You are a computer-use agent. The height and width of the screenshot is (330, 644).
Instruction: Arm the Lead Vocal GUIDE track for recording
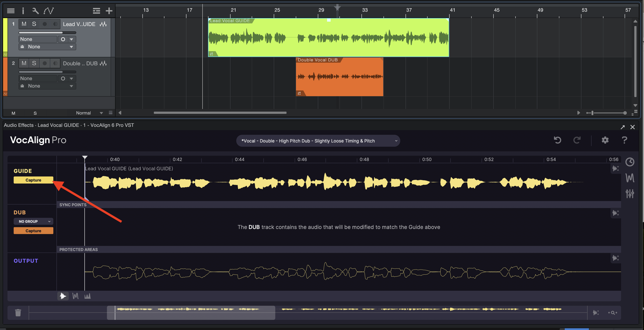point(45,24)
